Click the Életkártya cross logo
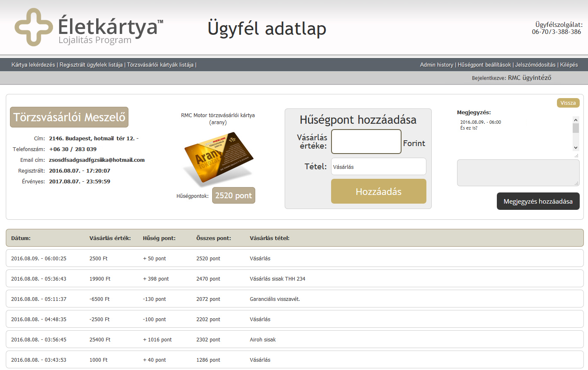Viewport: 588px width, 370px height. click(x=34, y=27)
